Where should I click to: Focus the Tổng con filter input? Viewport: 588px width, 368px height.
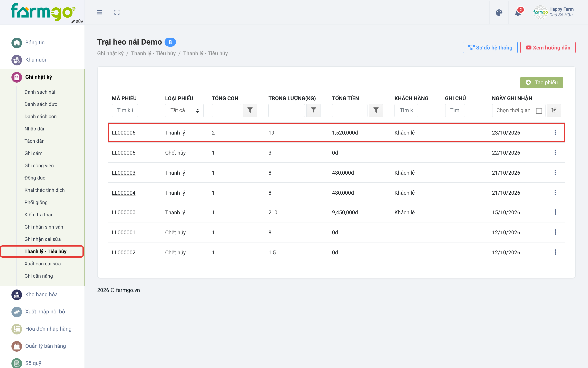click(226, 110)
